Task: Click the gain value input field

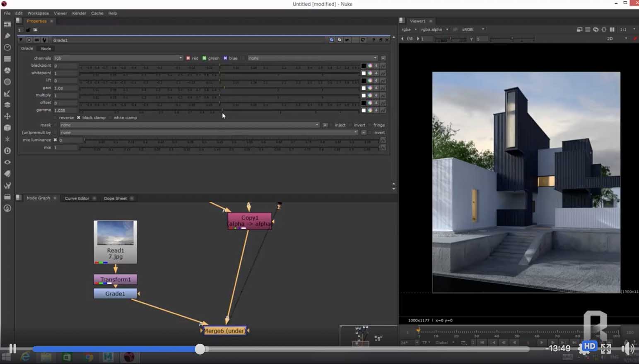Action: pyautogui.click(x=65, y=88)
